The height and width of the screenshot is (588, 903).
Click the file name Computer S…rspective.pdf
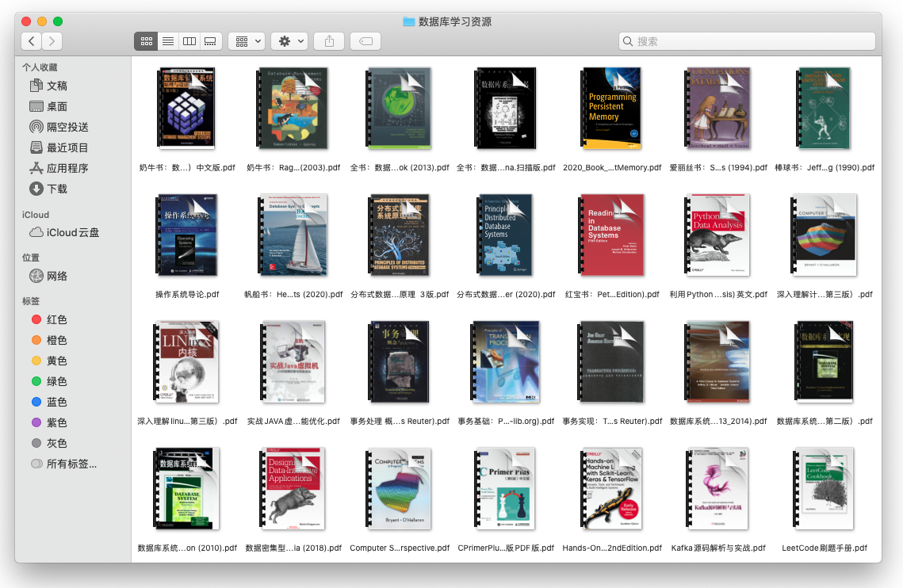pos(399,548)
